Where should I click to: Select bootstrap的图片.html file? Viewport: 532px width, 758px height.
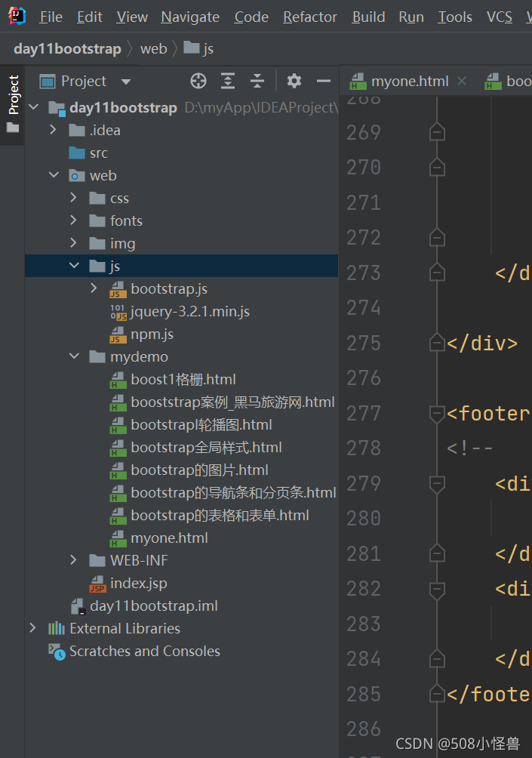coord(199,470)
